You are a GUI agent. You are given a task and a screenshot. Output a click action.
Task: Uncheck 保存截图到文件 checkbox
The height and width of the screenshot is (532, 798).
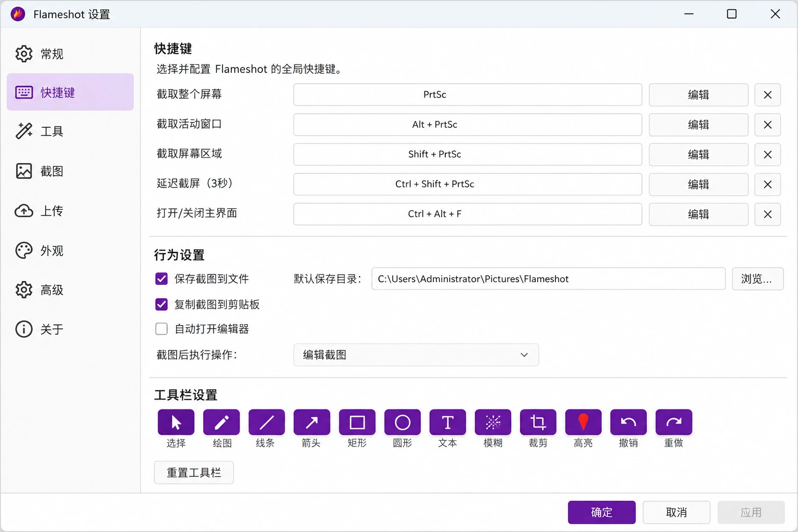pyautogui.click(x=162, y=279)
